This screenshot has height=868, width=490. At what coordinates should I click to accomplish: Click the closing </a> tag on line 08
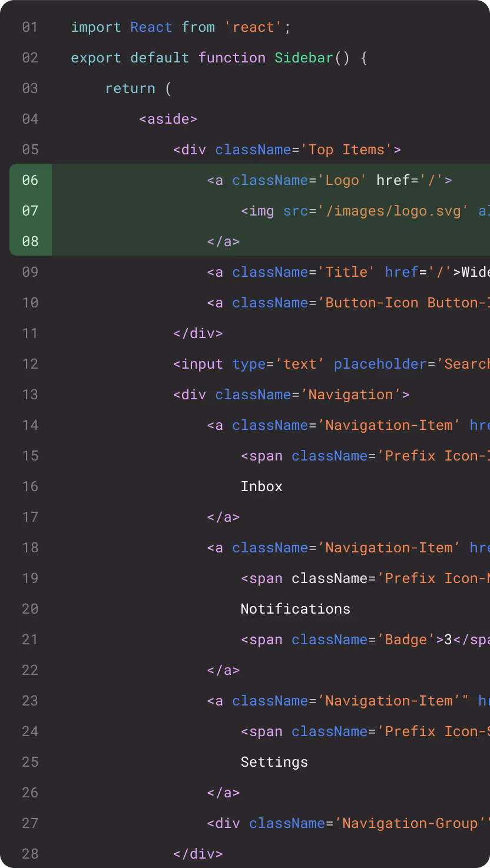[223, 241]
